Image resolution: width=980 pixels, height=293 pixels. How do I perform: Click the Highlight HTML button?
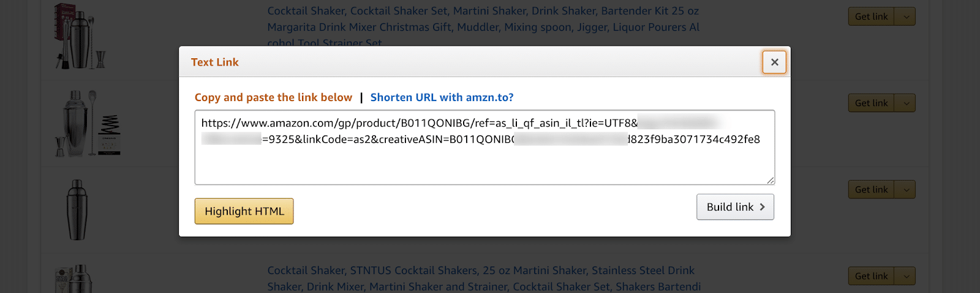click(244, 211)
